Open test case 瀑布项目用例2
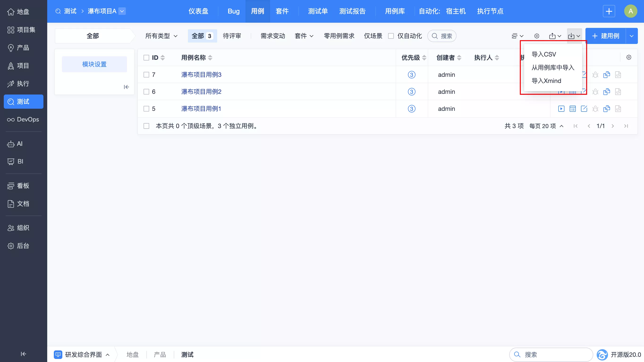The height and width of the screenshot is (362, 644). point(201,91)
